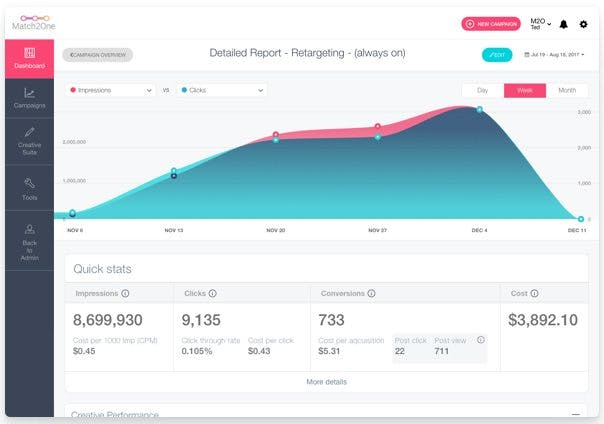Open the Tools wrench icon
Image resolution: width=604 pixels, height=424 pixels.
tap(30, 183)
